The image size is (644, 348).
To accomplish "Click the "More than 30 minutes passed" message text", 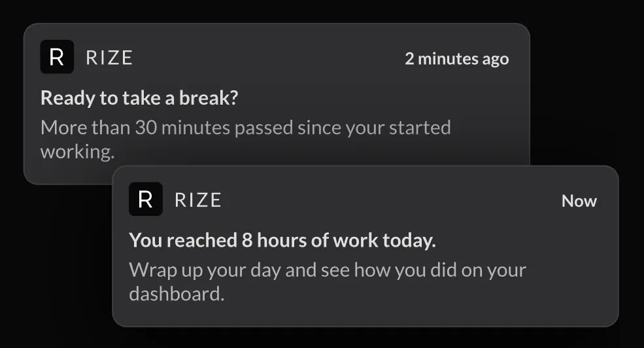I will (x=246, y=140).
